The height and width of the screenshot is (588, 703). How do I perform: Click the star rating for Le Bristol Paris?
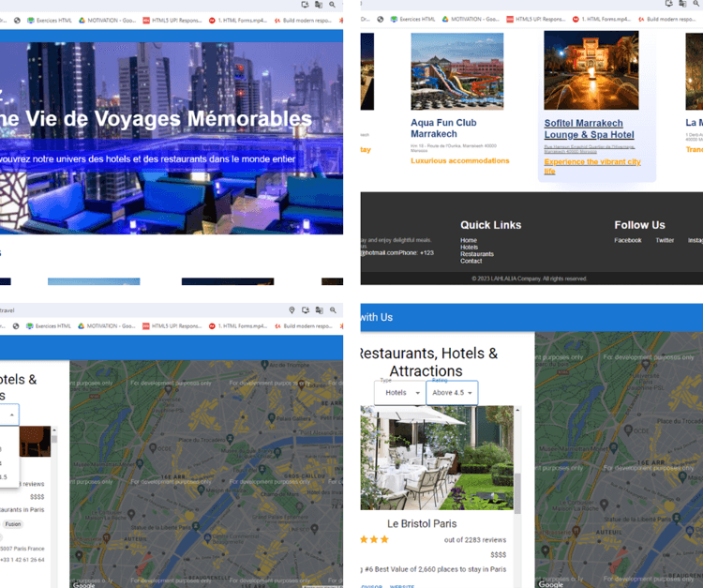tap(374, 539)
